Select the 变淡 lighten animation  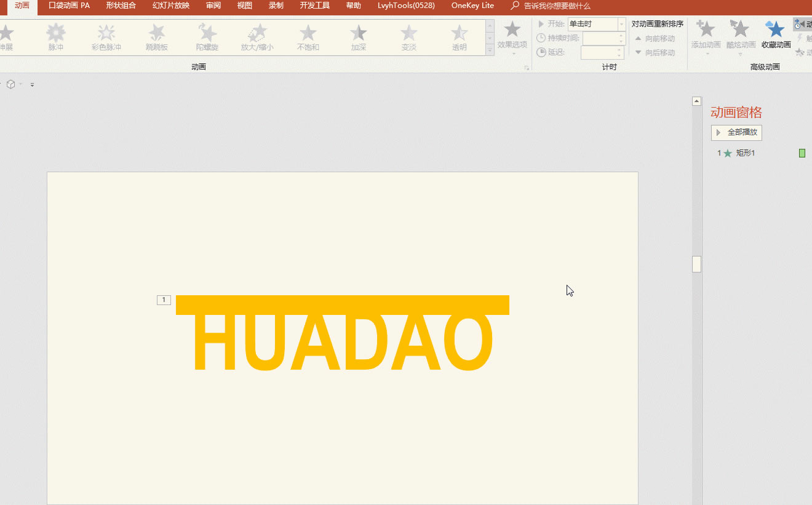click(x=409, y=38)
